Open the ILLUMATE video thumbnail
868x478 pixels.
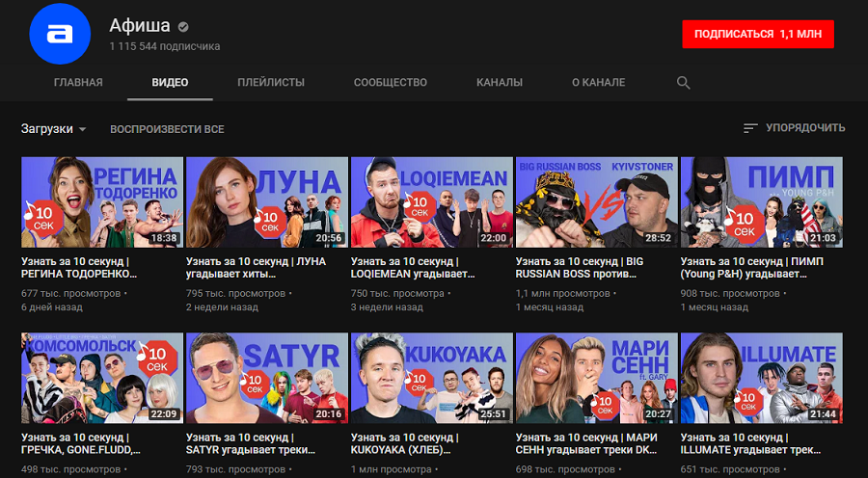click(762, 378)
